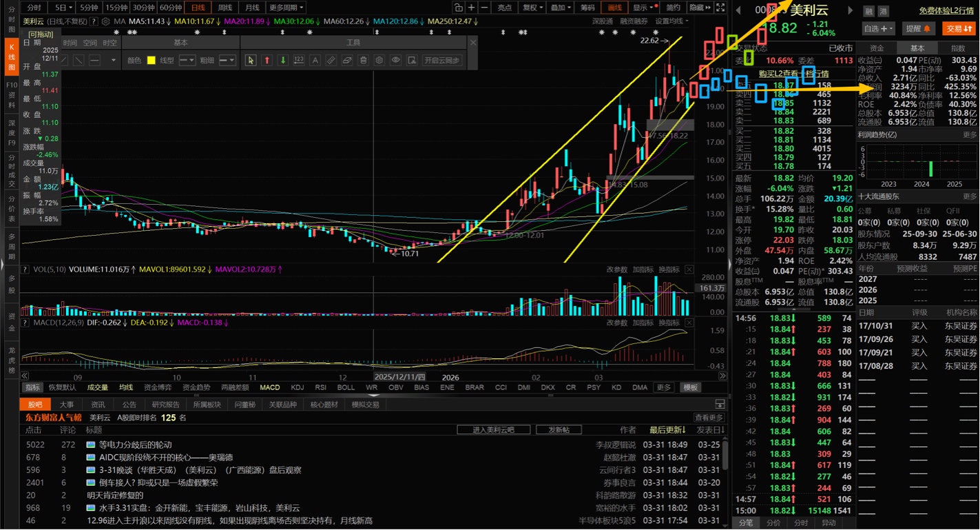Switch to 周线 weekly chart
Viewport: 980px width, 530px height.
225,8
